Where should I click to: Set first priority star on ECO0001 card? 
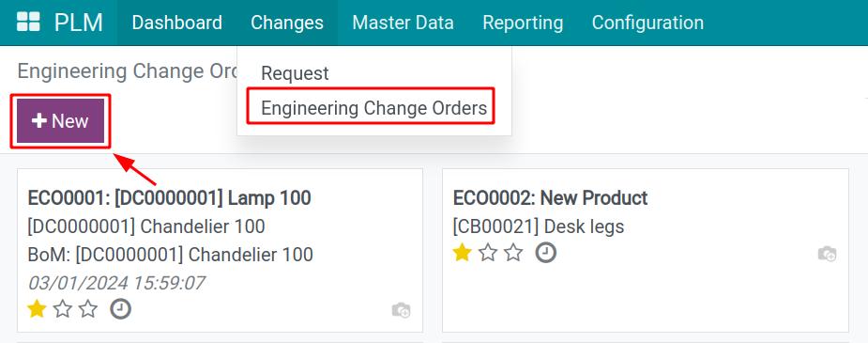[37, 308]
